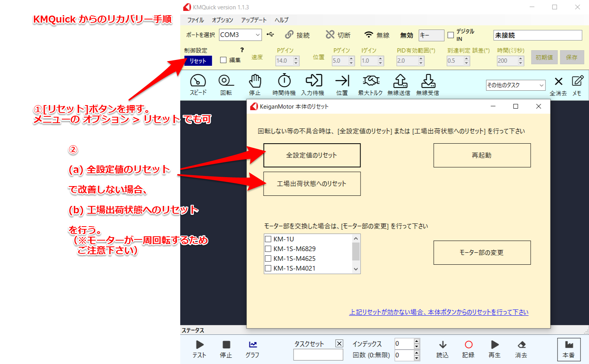The image size is (589, 364).
Task: Close the KeiganMotor 本体のリセット dialog
Action: (x=539, y=106)
